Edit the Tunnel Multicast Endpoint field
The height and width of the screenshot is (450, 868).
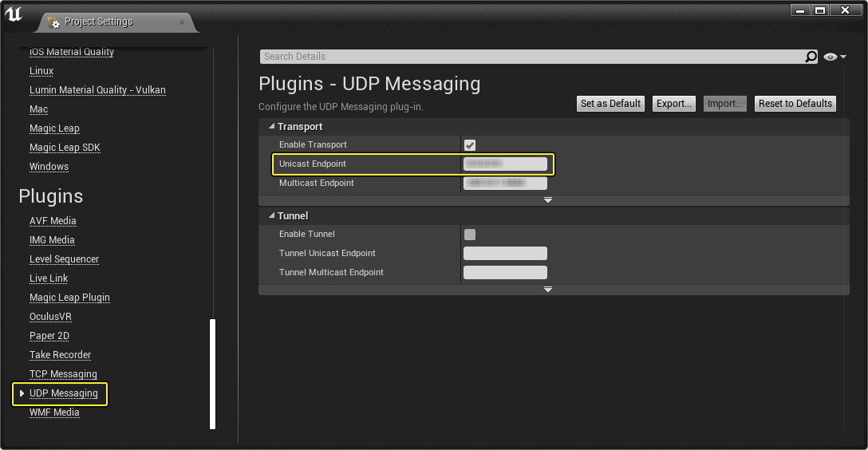(x=505, y=272)
